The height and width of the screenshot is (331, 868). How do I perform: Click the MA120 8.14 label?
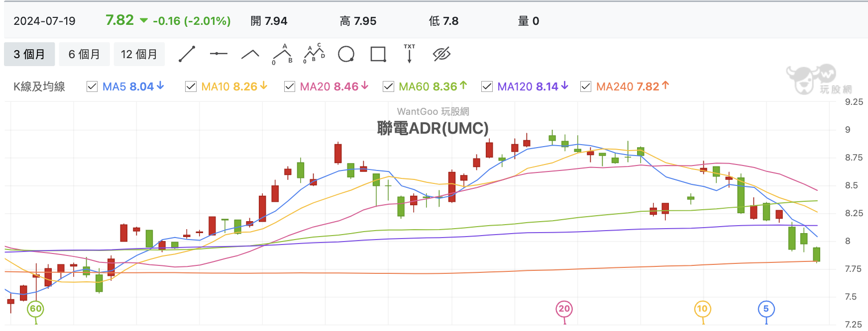click(533, 86)
